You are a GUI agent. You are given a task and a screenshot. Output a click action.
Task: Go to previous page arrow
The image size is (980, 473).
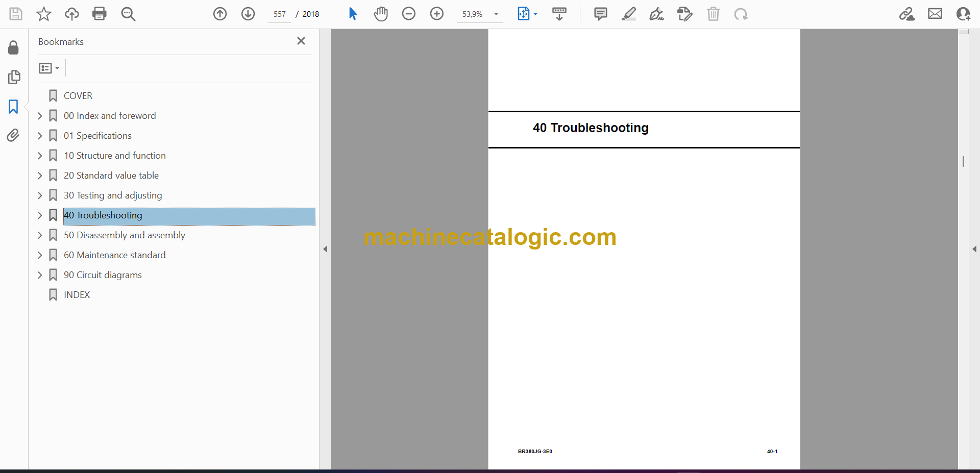220,14
